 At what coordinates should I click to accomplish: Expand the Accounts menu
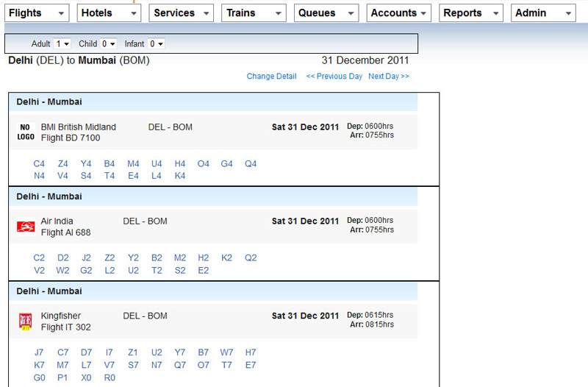click(399, 13)
